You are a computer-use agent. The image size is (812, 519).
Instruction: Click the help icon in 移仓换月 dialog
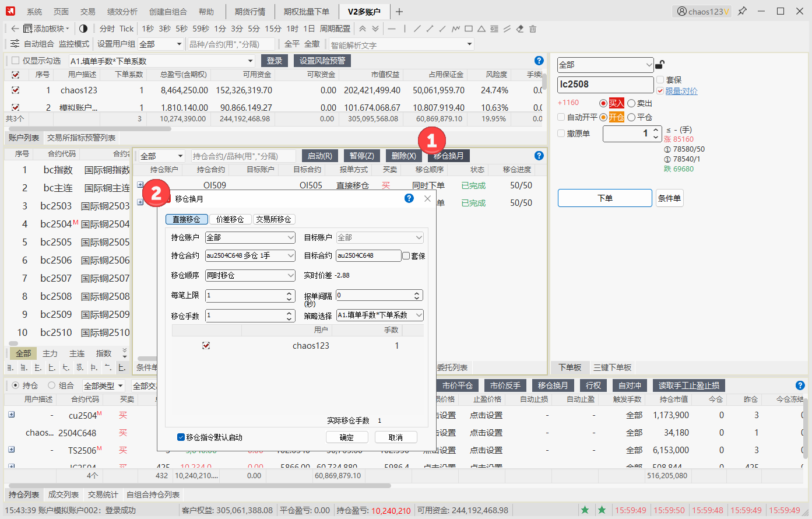click(x=409, y=198)
